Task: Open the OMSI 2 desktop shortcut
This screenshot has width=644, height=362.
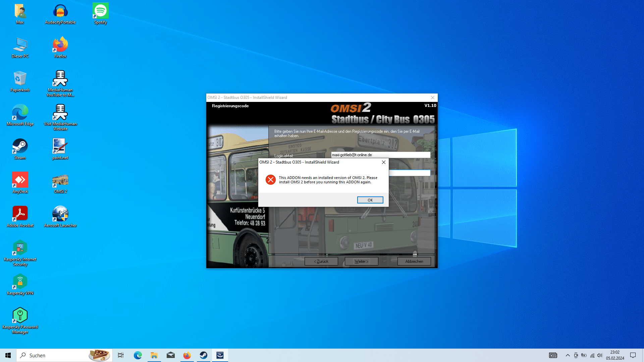Action: point(60,180)
